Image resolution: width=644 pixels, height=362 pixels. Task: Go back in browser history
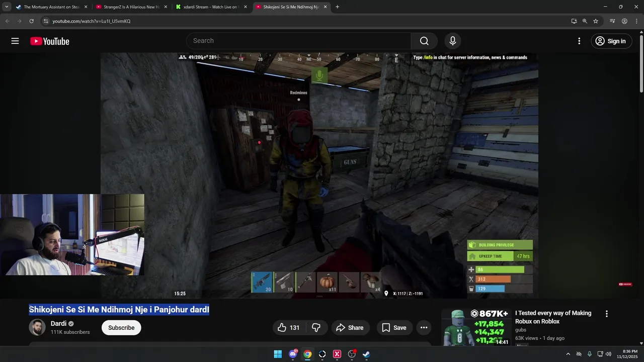pos(7,21)
